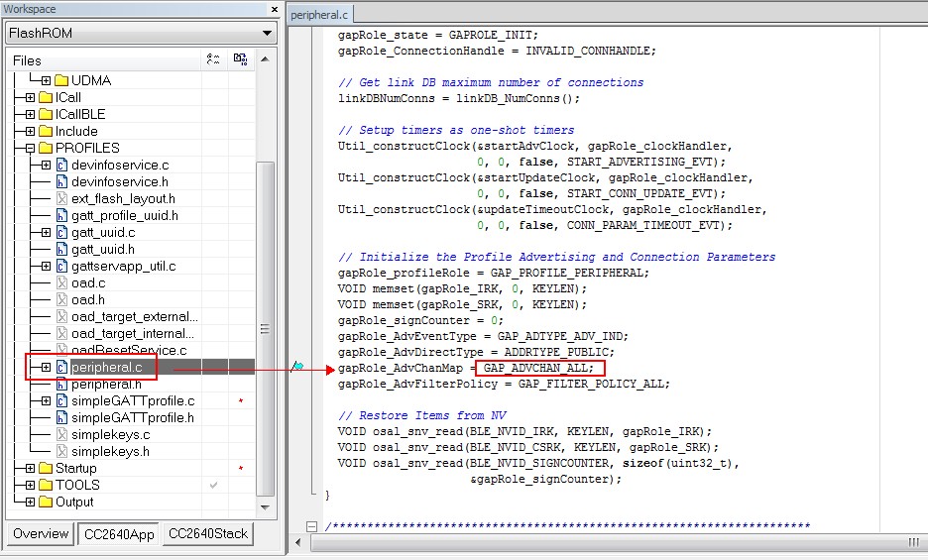Click gatt_uuid.c source file icon

[61, 233]
